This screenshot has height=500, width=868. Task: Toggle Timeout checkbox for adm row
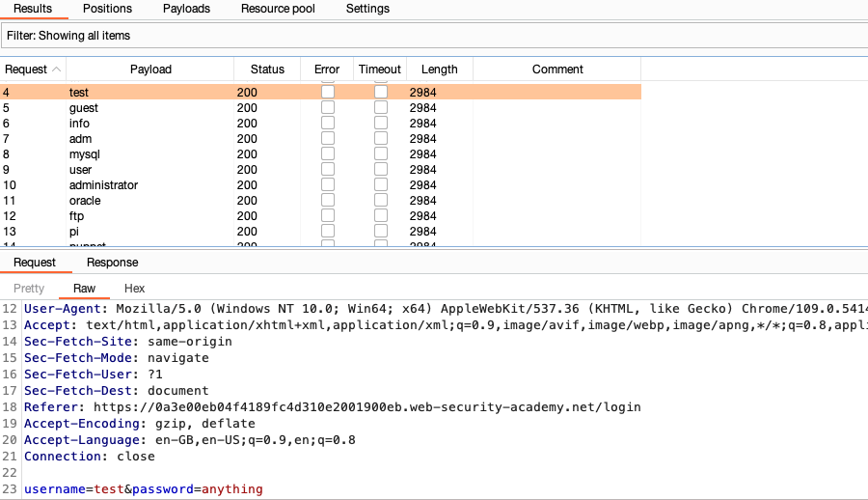tap(381, 139)
